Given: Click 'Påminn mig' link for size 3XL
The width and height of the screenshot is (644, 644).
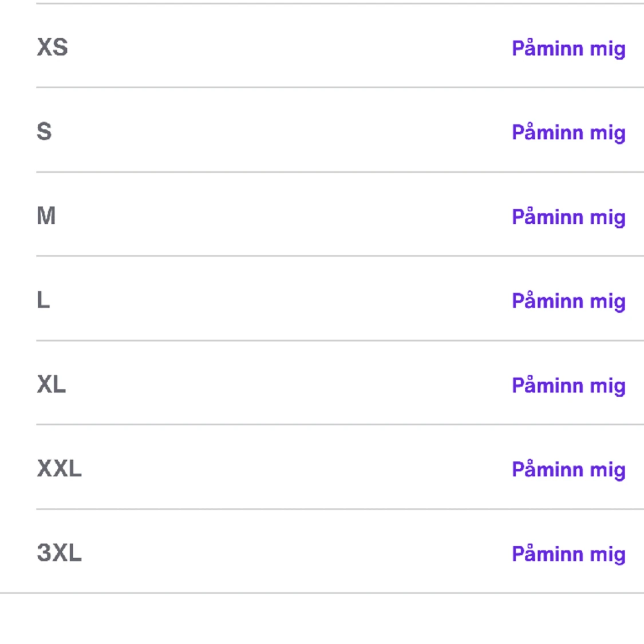Looking at the screenshot, I should (568, 554).
